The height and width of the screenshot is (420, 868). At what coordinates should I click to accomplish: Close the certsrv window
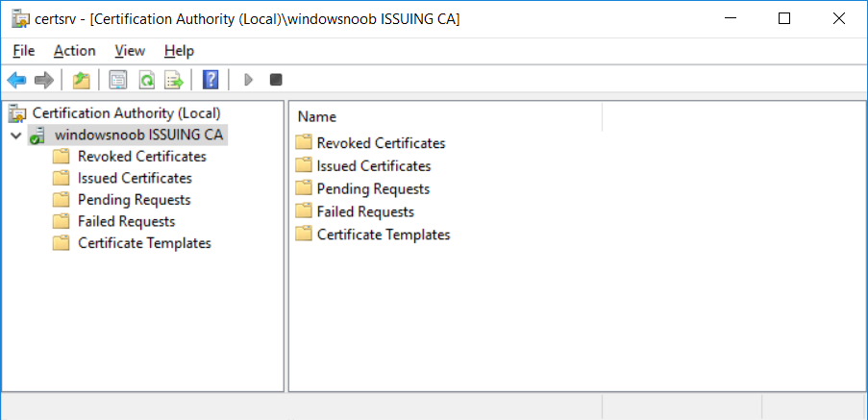click(x=838, y=19)
